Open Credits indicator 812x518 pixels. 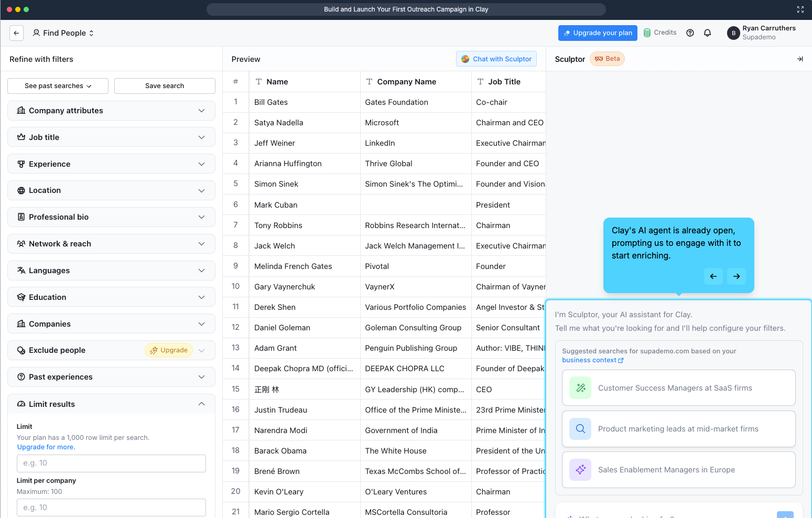pyautogui.click(x=660, y=33)
